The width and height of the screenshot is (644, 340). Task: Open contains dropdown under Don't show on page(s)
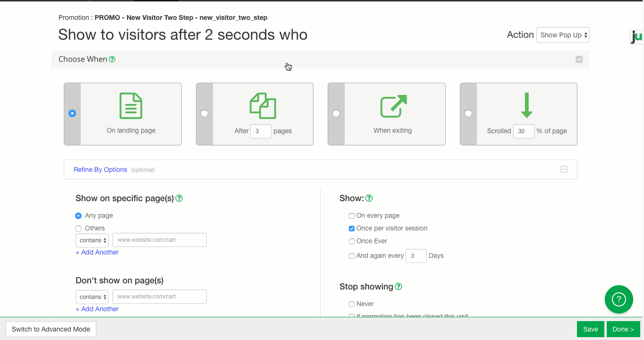point(92,297)
